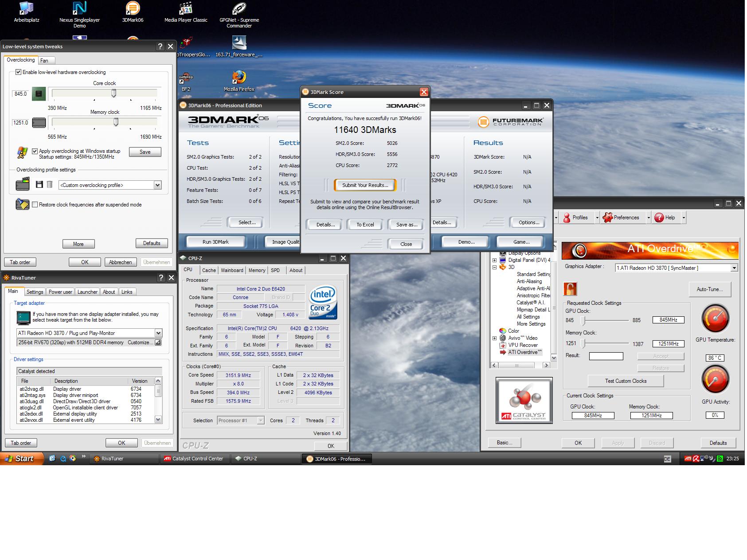The image size is (747, 560).
Task: Click the Core clock value field 845.0
Action: pos(20,94)
